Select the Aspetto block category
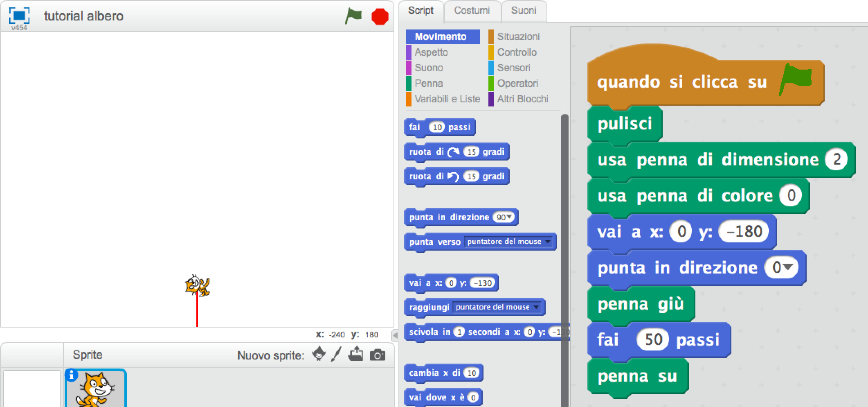Image resolution: width=868 pixels, height=407 pixels. tap(431, 52)
